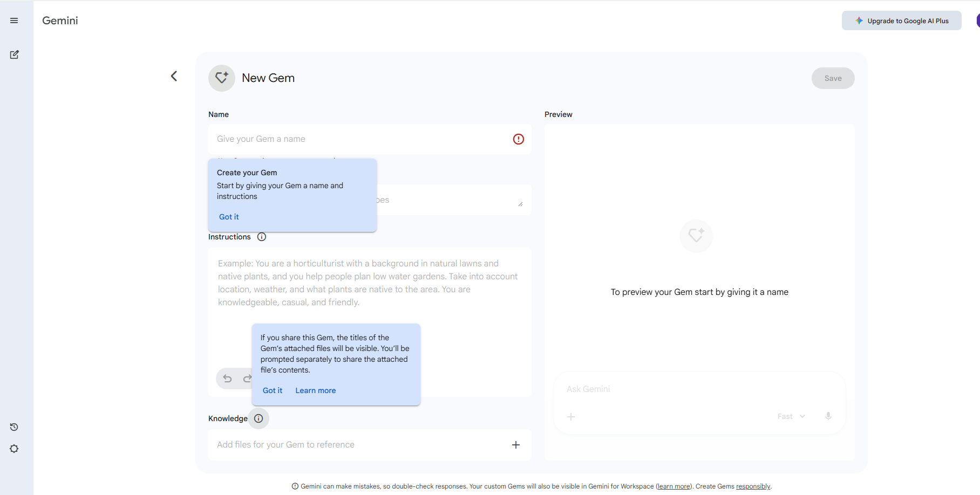980x495 pixels.
Task: Open settings gear icon in sidebar
Action: point(14,449)
